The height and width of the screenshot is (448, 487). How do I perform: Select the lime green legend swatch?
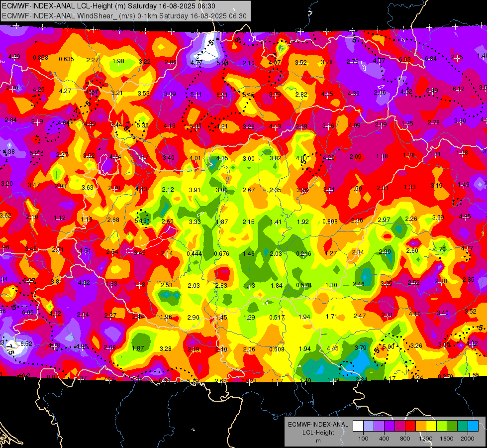tap(442, 426)
